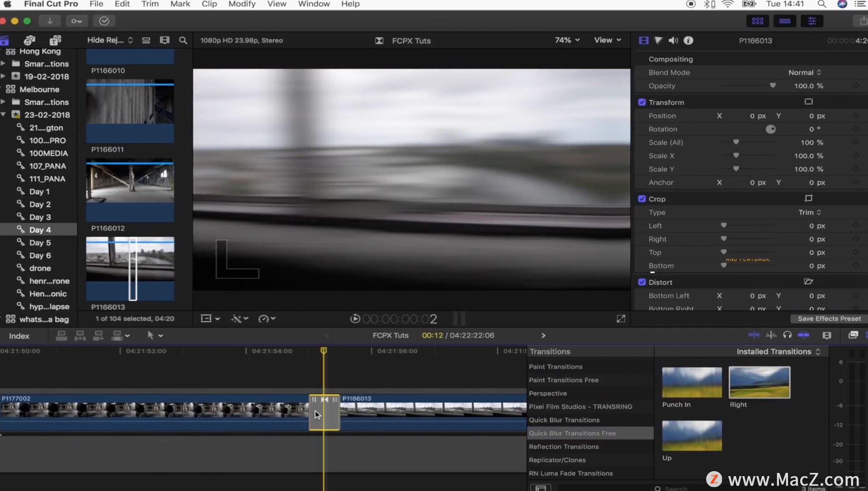Image resolution: width=868 pixels, height=491 pixels.
Task: Toggle audio skimming waveform icon
Action: coord(771,335)
